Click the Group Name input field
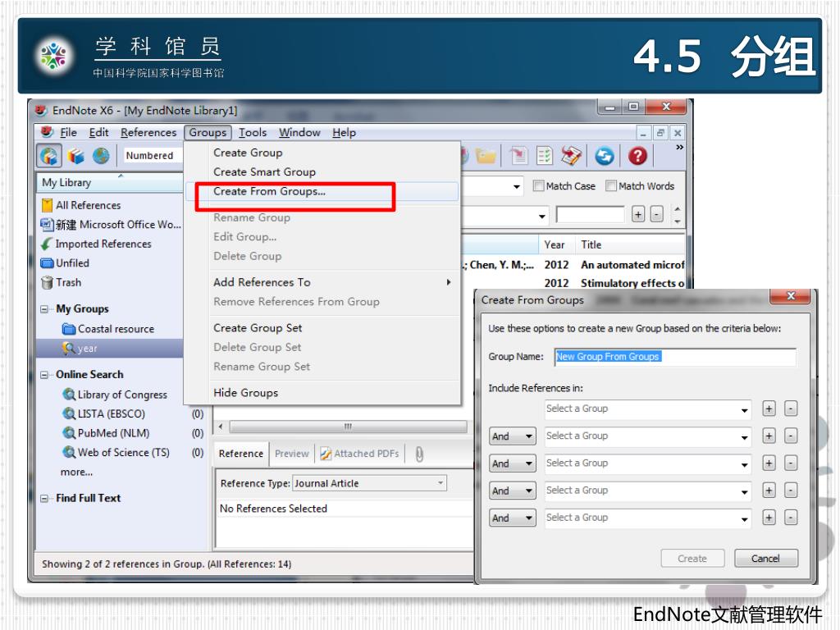This screenshot has width=840, height=630. (675, 357)
